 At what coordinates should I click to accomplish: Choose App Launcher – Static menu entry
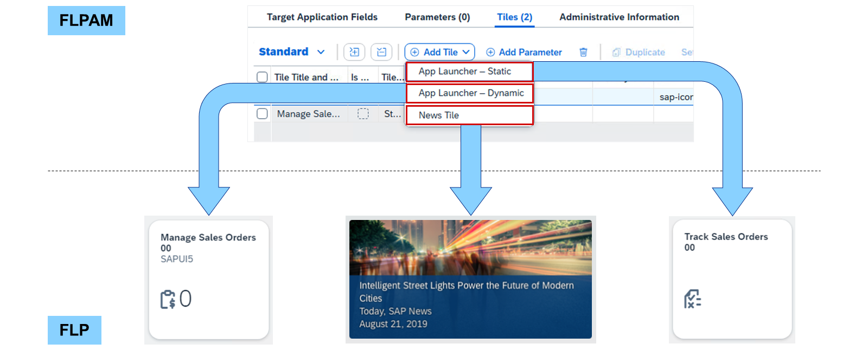point(470,72)
